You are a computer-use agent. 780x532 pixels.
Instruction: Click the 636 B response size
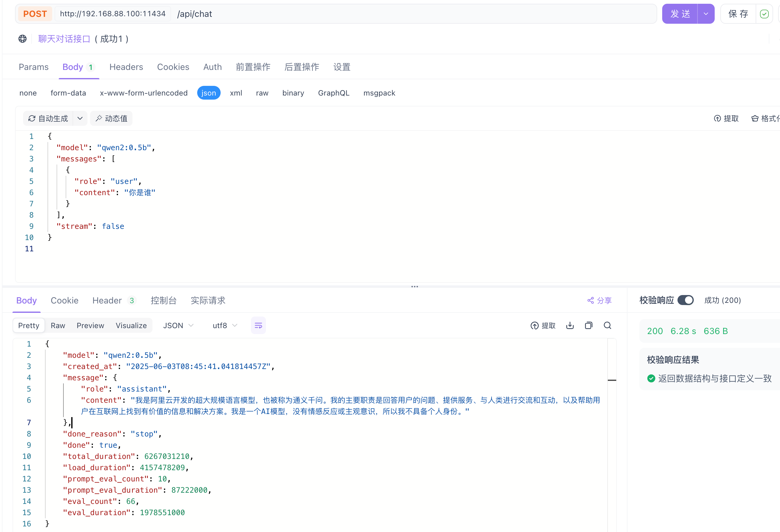pos(716,331)
